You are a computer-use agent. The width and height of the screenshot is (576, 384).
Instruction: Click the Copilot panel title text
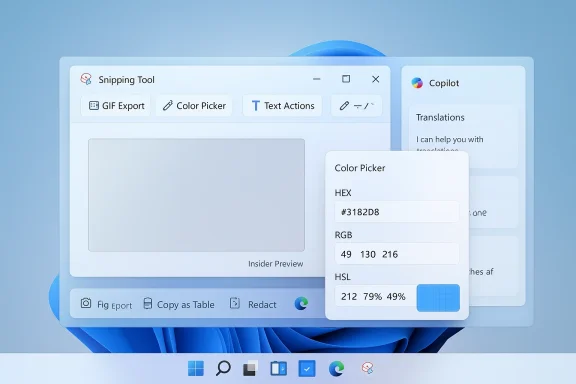tap(444, 83)
